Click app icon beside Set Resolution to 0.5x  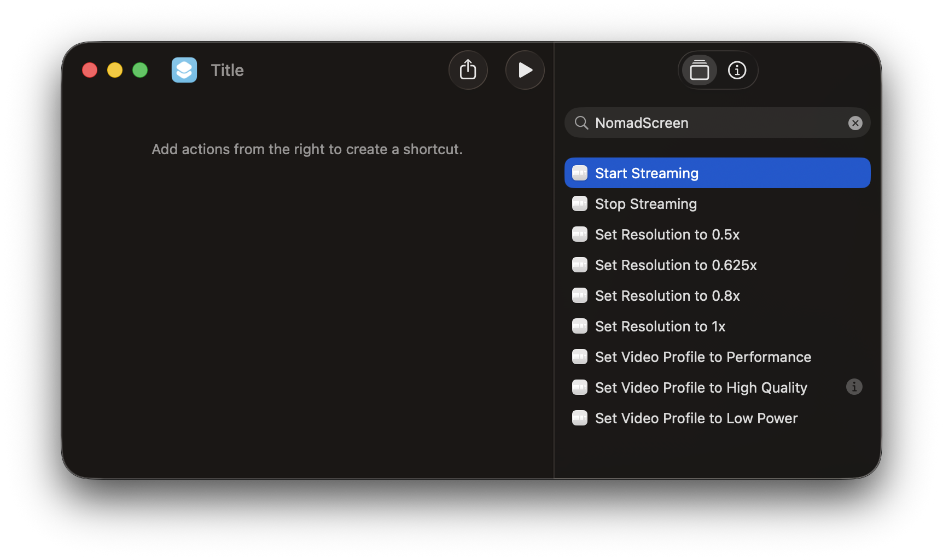[x=580, y=234]
